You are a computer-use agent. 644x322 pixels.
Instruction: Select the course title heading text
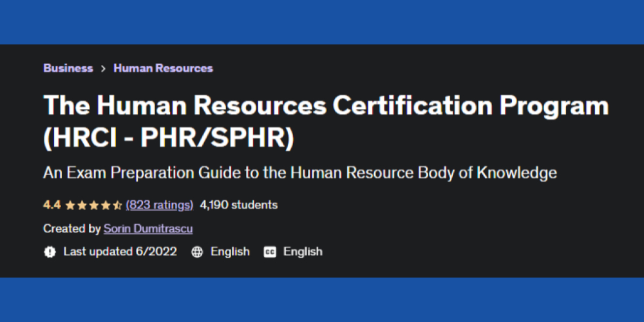click(x=326, y=121)
